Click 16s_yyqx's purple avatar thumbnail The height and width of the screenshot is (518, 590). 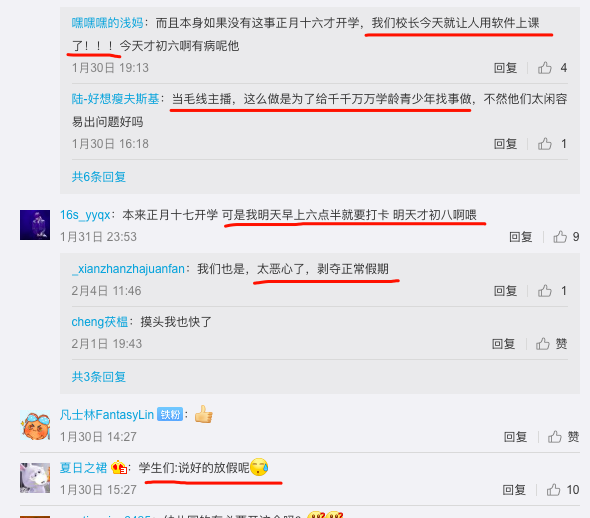click(35, 225)
